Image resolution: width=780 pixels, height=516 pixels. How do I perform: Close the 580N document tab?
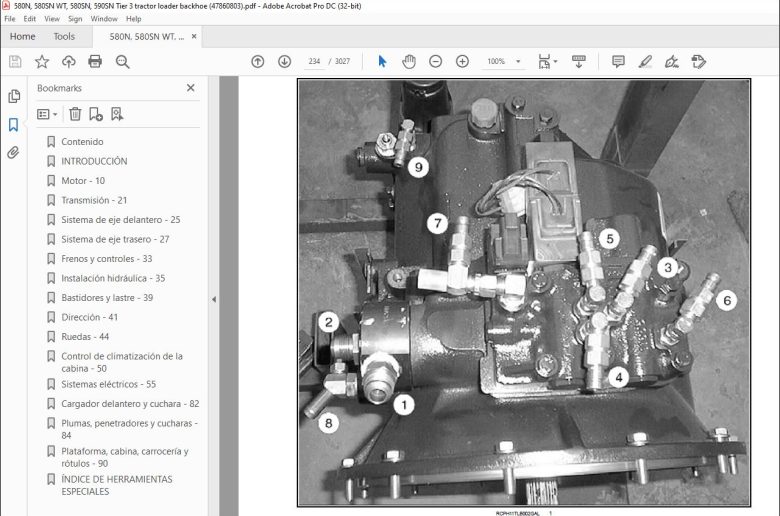(194, 36)
